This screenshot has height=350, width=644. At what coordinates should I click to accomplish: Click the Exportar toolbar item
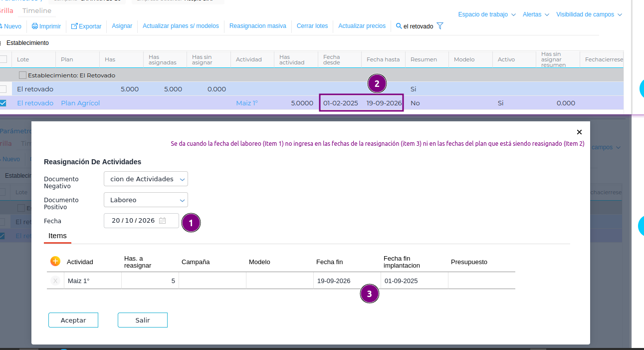tap(86, 26)
